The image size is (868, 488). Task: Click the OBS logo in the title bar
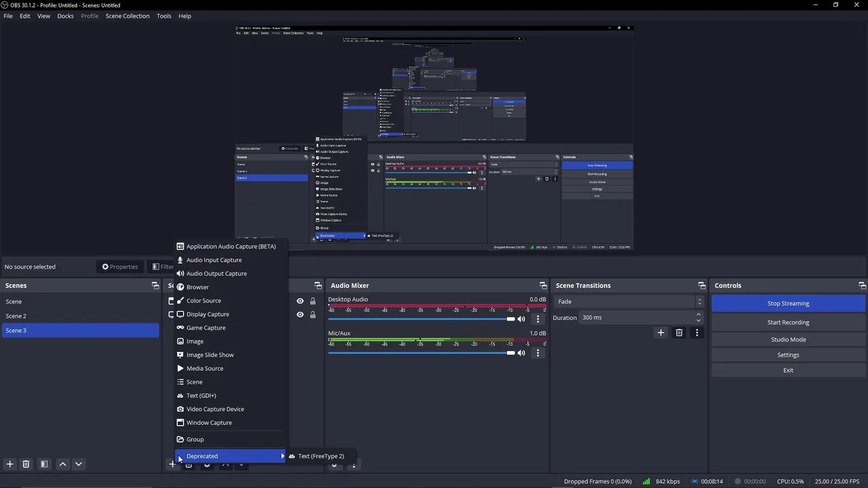point(5,5)
